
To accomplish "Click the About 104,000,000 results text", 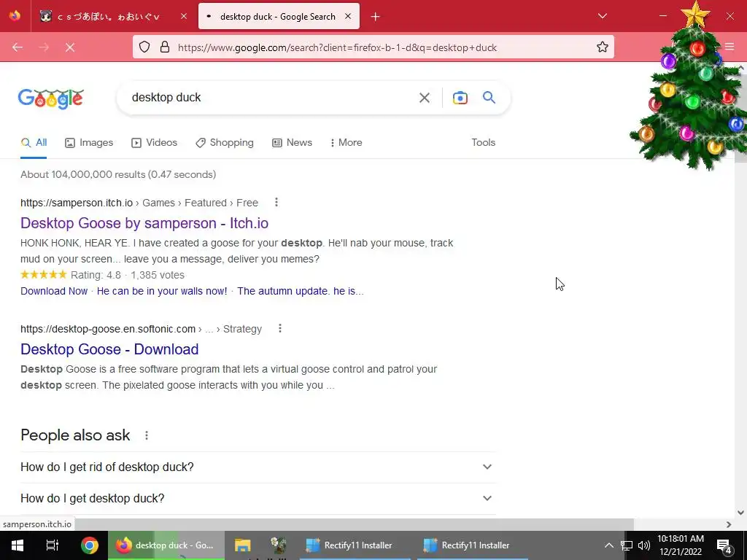I will pos(118,175).
